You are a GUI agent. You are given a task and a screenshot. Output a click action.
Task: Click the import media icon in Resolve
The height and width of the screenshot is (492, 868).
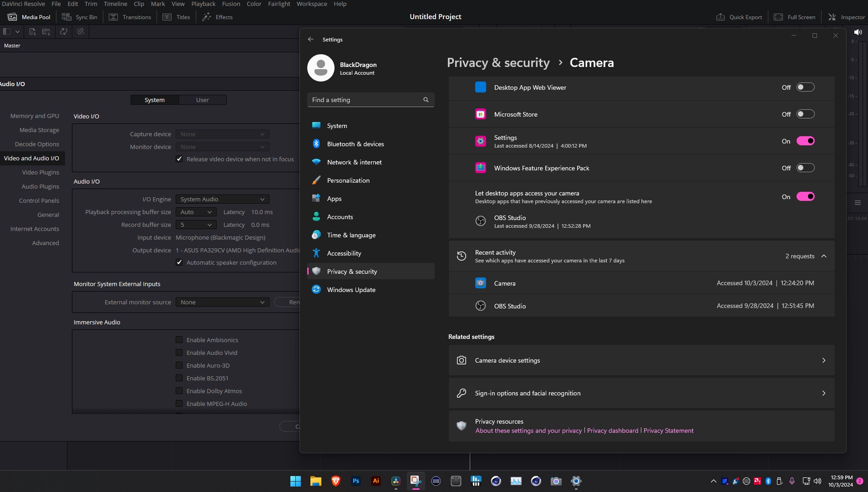click(x=32, y=31)
